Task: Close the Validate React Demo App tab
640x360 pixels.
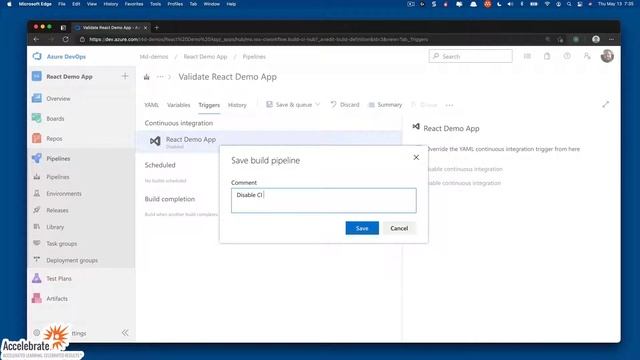Action: (145, 28)
